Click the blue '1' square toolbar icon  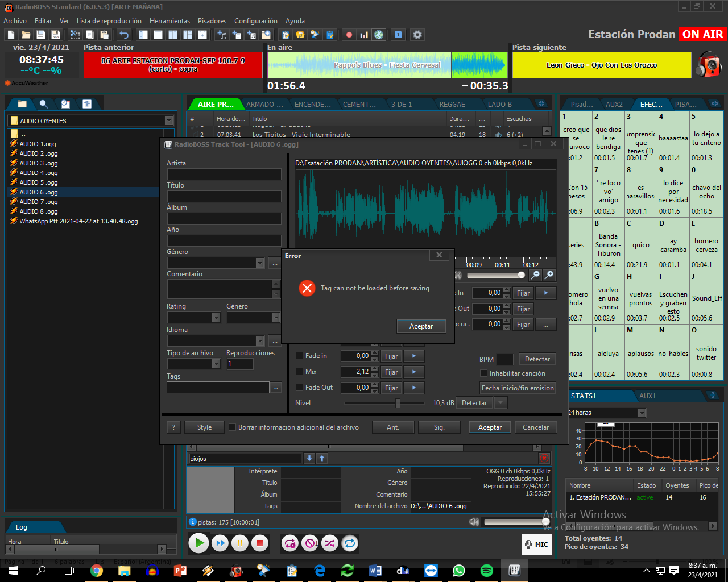click(398, 35)
